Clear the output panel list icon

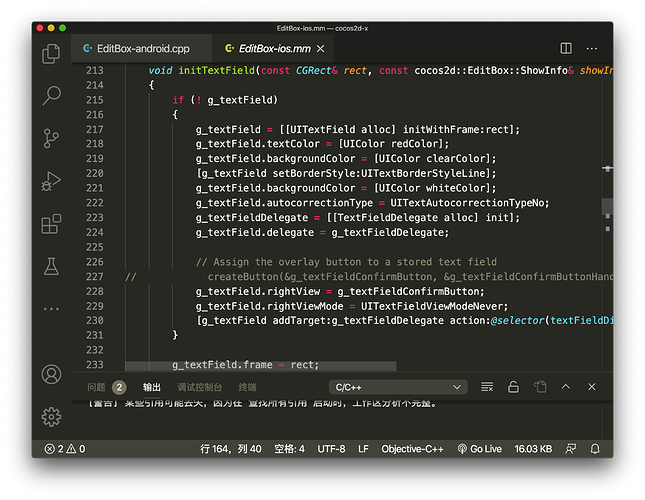tap(487, 387)
